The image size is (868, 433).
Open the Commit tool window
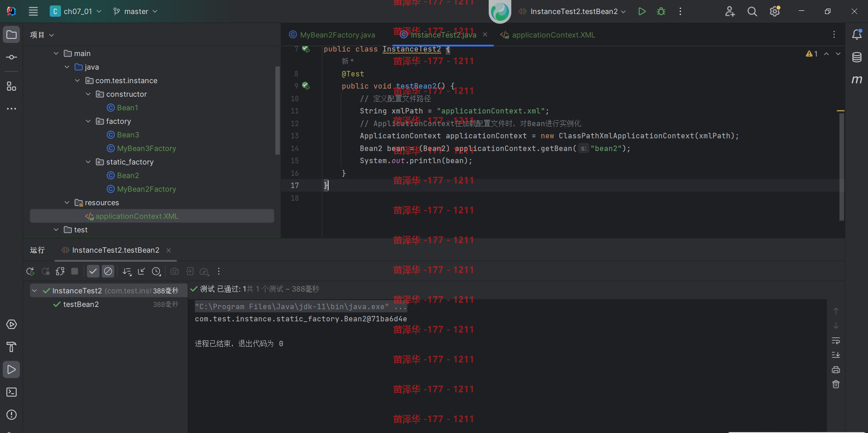12,57
